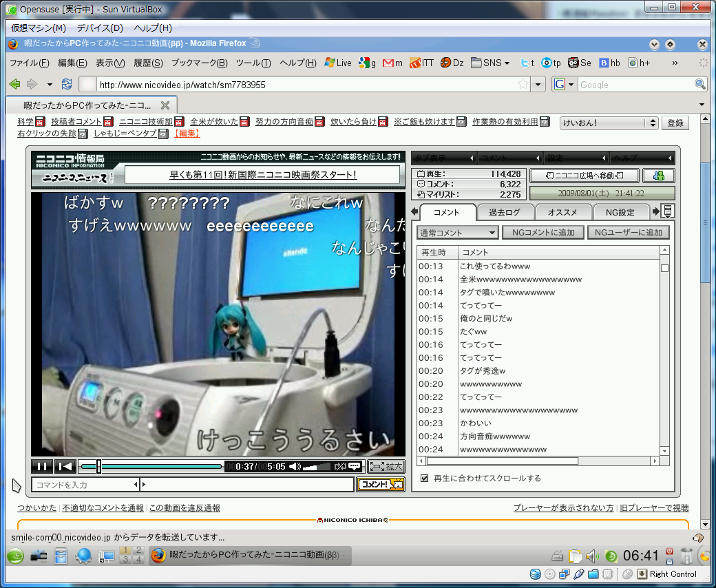Expand the SNS bookmarks folder
This screenshot has width=716, height=588.
point(490,63)
